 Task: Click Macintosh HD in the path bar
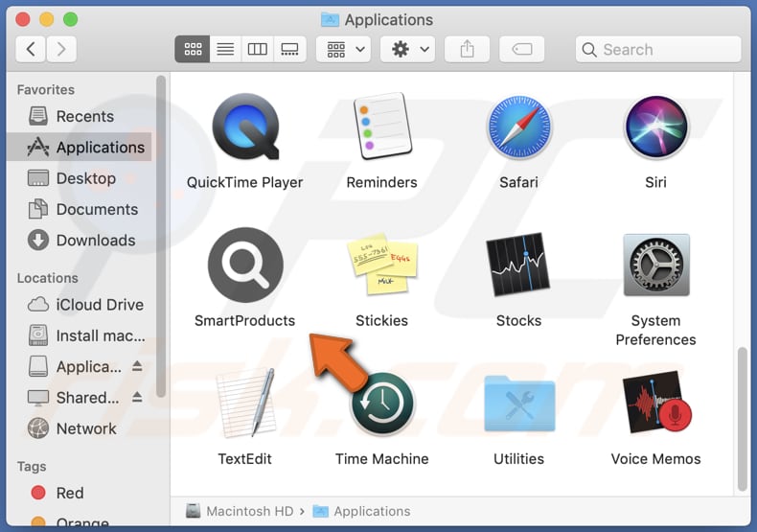(240, 511)
